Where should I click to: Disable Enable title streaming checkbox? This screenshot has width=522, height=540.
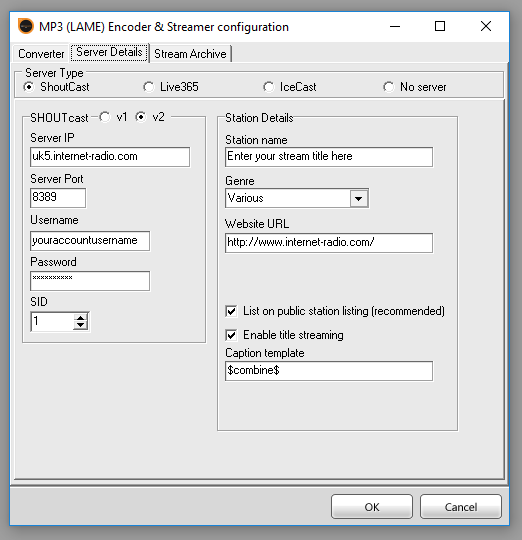coord(231,335)
